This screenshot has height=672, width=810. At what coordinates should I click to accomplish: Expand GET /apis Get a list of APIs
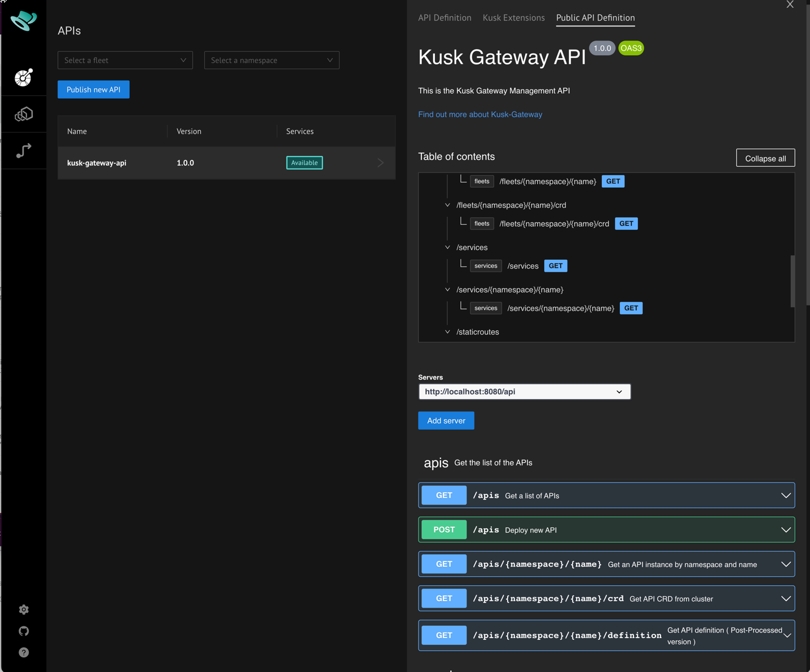606,496
